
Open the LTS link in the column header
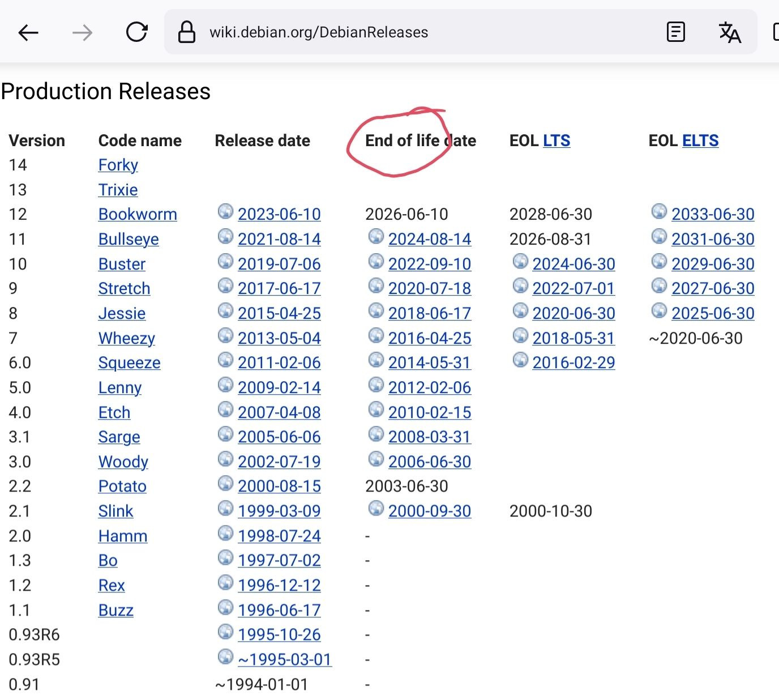[x=557, y=140]
